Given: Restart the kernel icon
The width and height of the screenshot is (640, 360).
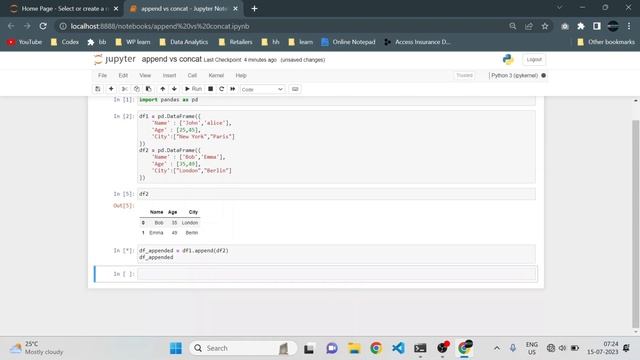Looking at the screenshot, I should point(222,89).
